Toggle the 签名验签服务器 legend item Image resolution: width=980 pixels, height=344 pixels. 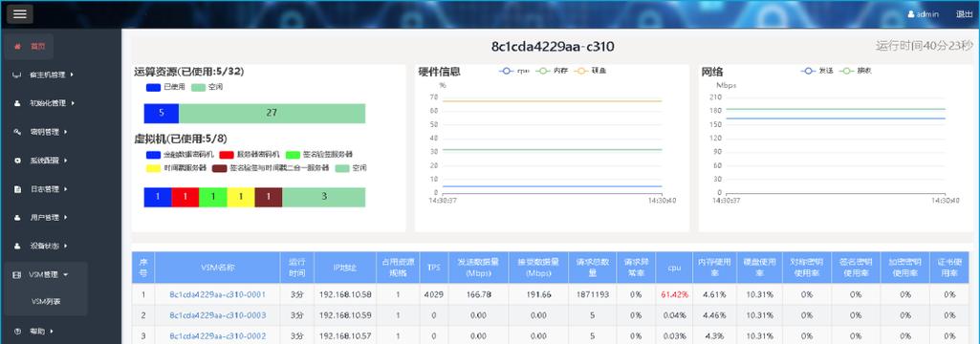point(318,154)
